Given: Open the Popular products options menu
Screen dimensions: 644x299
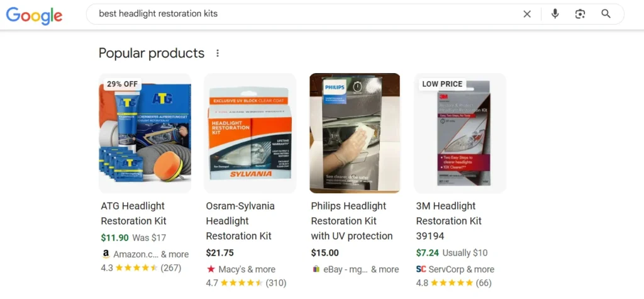Looking at the screenshot, I should coord(218,54).
